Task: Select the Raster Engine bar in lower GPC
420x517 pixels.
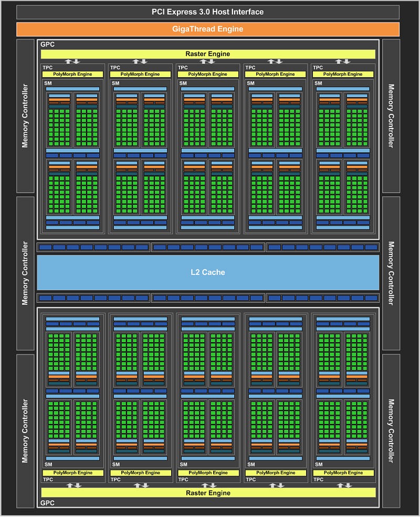Action: point(208,493)
